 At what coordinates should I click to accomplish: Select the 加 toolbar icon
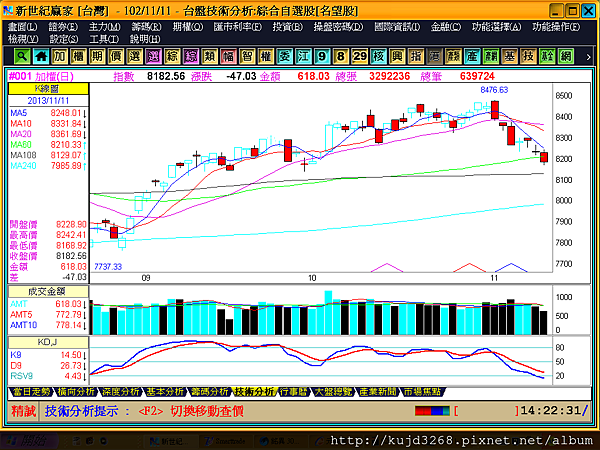(x=59, y=57)
